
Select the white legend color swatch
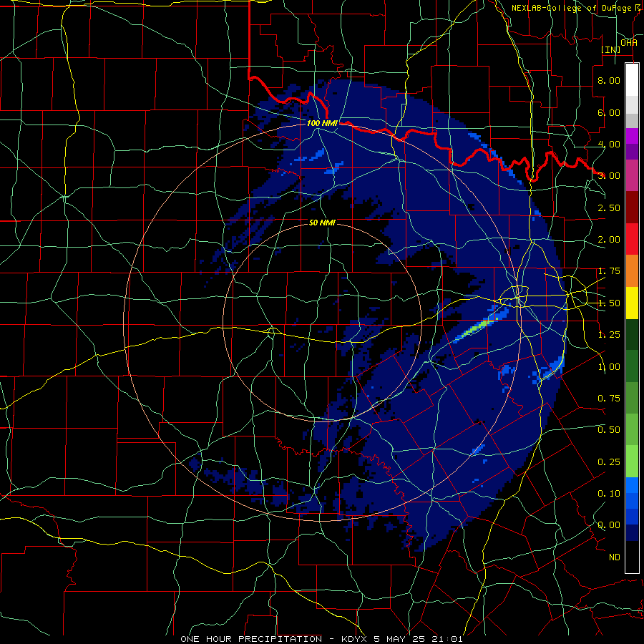632,79
